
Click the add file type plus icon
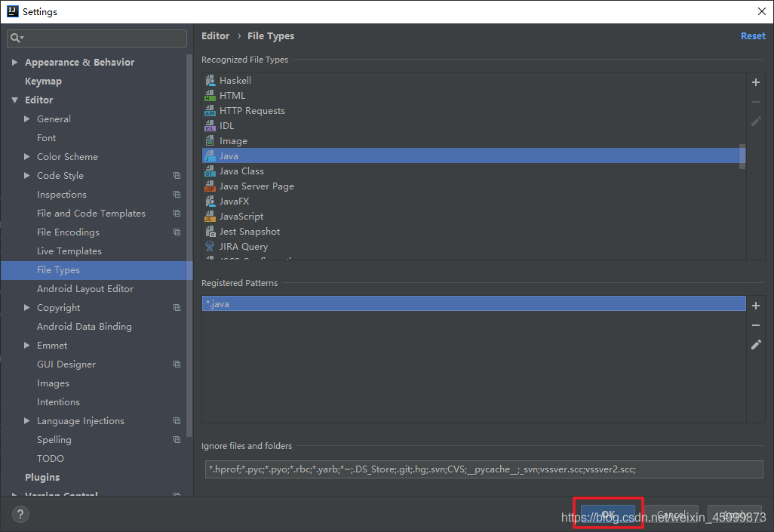pos(756,82)
